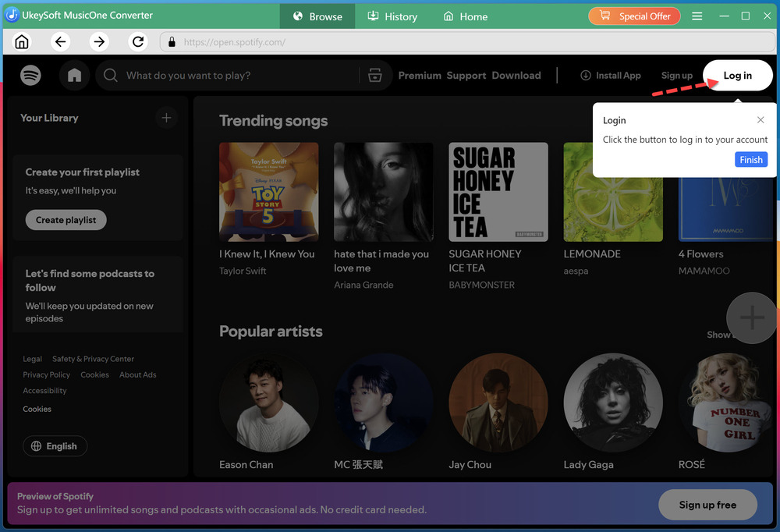This screenshot has height=532, width=780.
Task: Click the 'Taylor Swift' artist name text
Action: [x=243, y=271]
